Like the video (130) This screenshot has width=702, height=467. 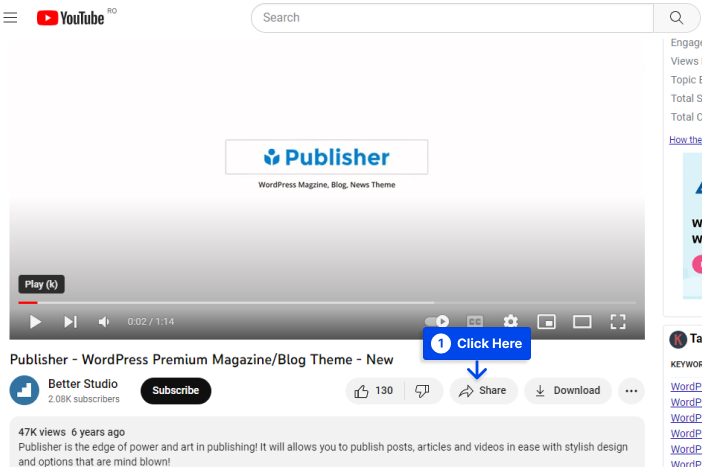(374, 390)
